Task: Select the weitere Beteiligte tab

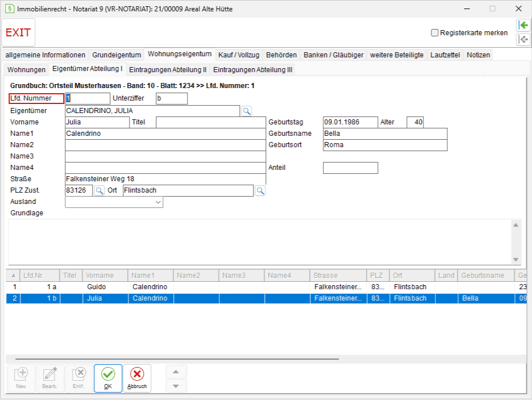Action: tap(397, 55)
